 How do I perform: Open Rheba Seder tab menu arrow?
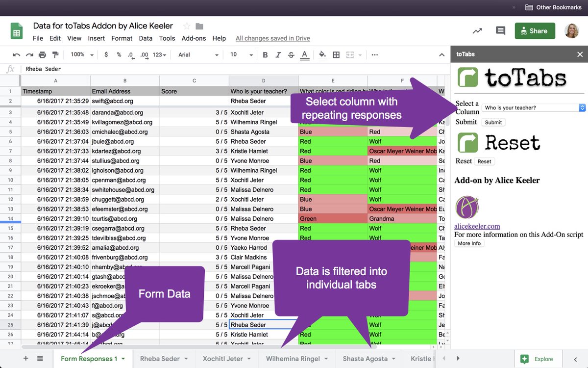(186, 359)
